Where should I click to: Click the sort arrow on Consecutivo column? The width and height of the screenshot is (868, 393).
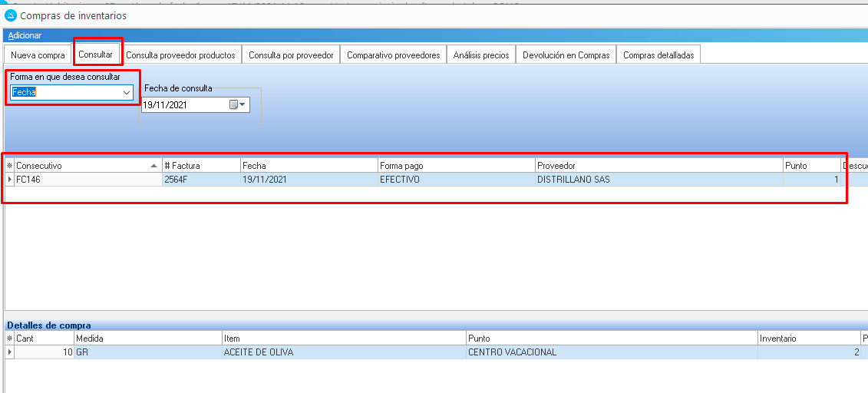point(153,166)
